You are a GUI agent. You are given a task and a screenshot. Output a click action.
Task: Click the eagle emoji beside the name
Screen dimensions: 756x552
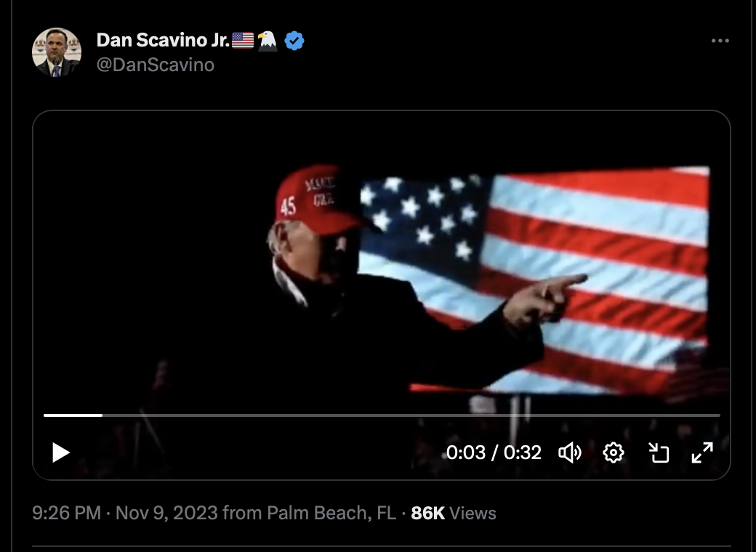267,41
